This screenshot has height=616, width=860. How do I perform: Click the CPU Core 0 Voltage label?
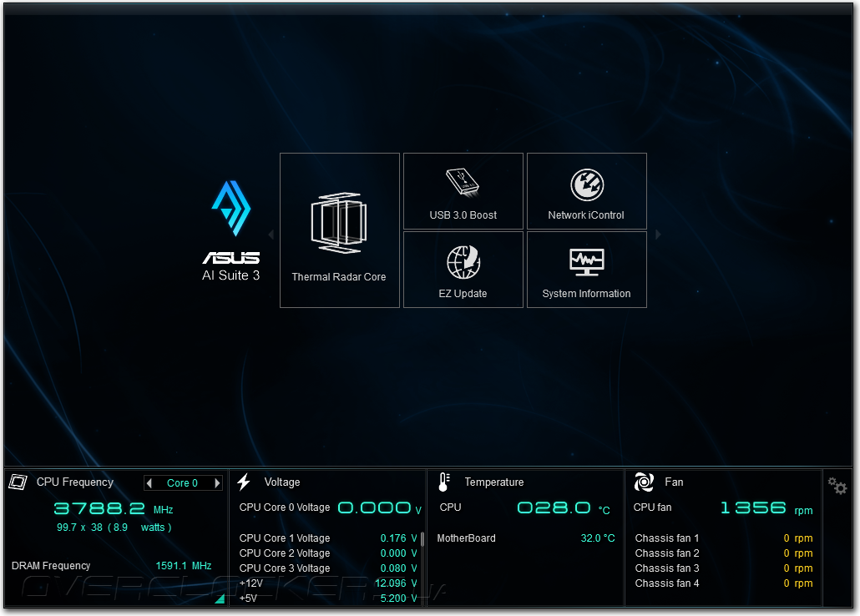click(x=285, y=507)
